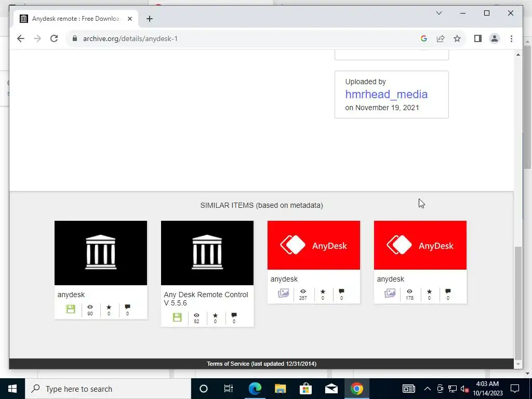The height and width of the screenshot is (399, 532).
Task: Click the image mediatype icon on 267-view card
Action: tap(283, 293)
